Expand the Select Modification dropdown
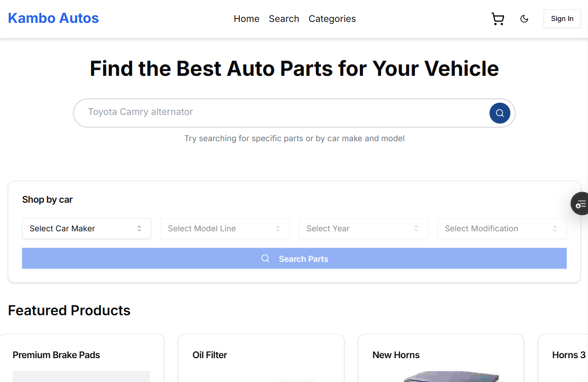The width and height of the screenshot is (588, 382). (502, 228)
